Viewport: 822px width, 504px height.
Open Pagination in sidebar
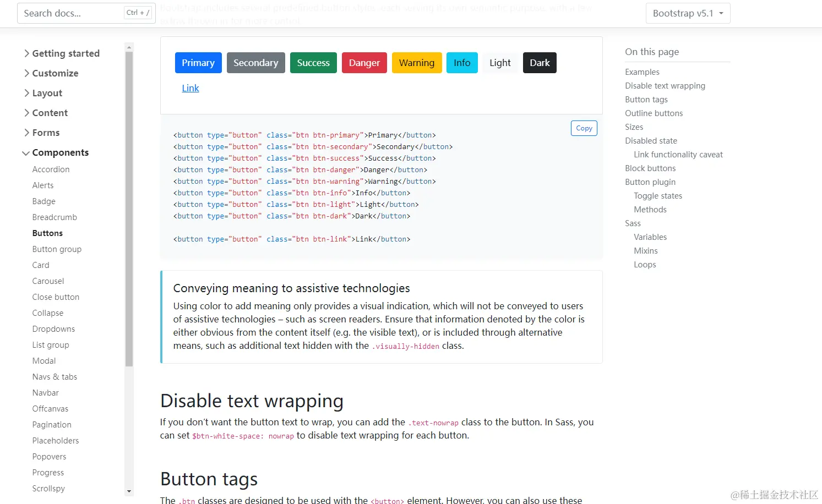(x=52, y=425)
